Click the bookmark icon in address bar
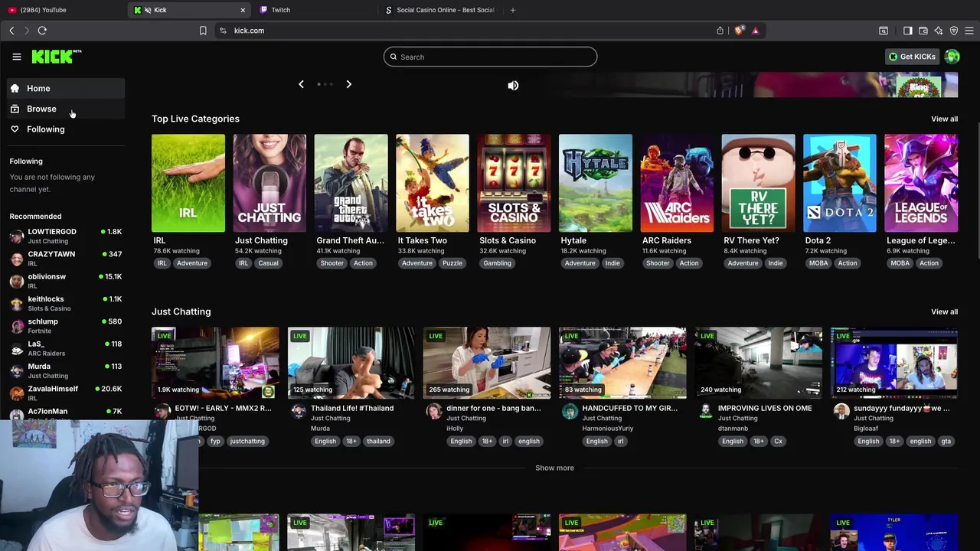 (203, 31)
